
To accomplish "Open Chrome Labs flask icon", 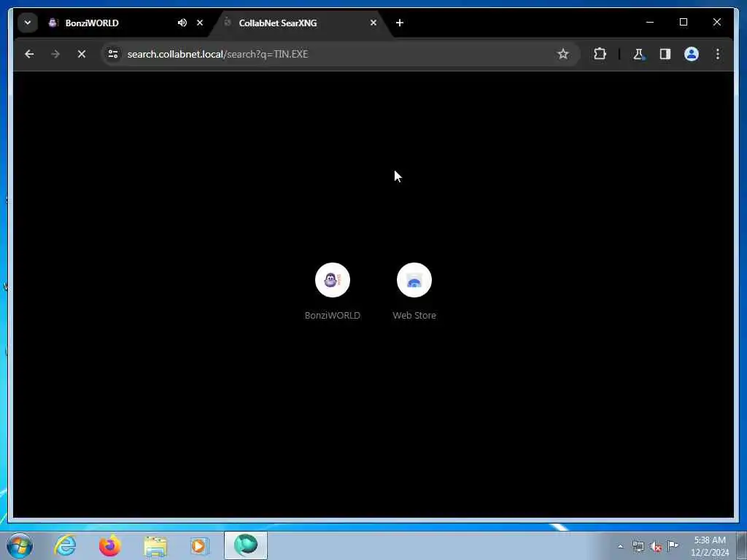I will pos(638,54).
